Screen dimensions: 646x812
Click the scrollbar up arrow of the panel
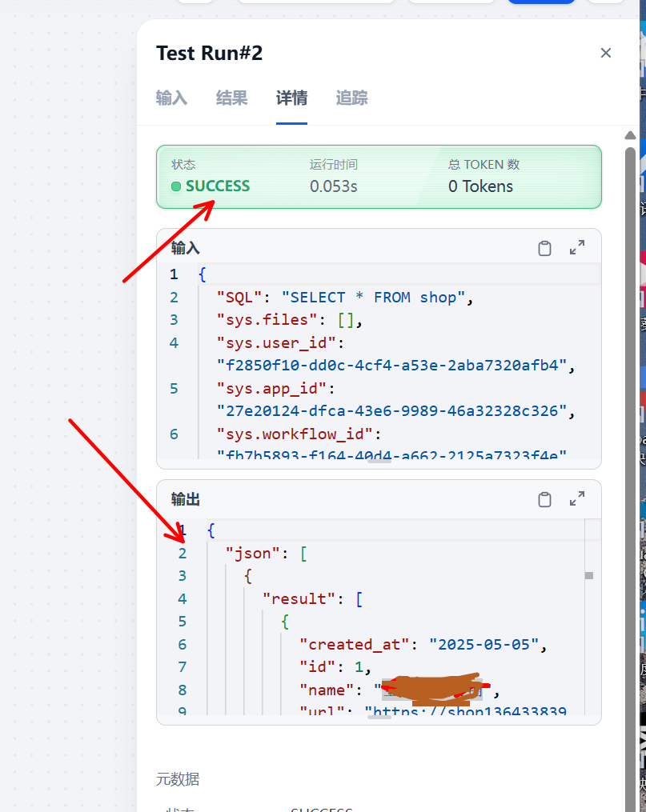[630, 135]
